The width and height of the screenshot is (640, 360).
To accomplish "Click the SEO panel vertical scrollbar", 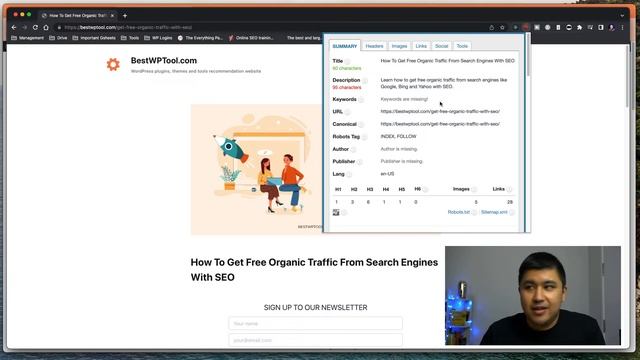I will coord(528,55).
